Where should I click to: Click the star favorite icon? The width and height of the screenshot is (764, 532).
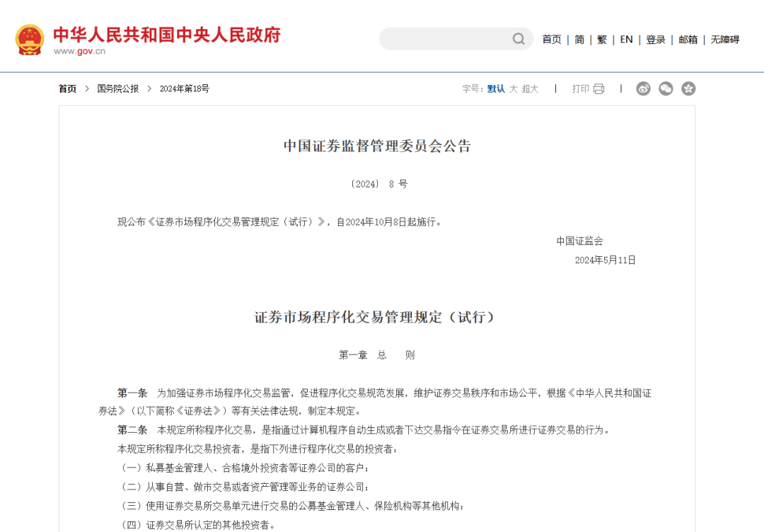(x=688, y=88)
